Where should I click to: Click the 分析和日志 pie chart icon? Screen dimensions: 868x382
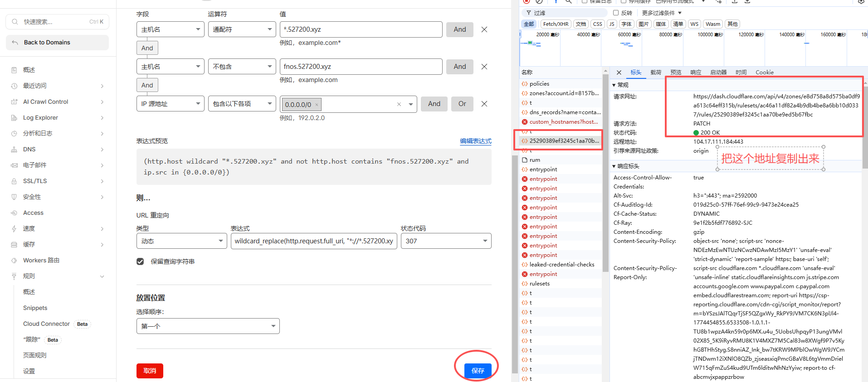coord(14,133)
